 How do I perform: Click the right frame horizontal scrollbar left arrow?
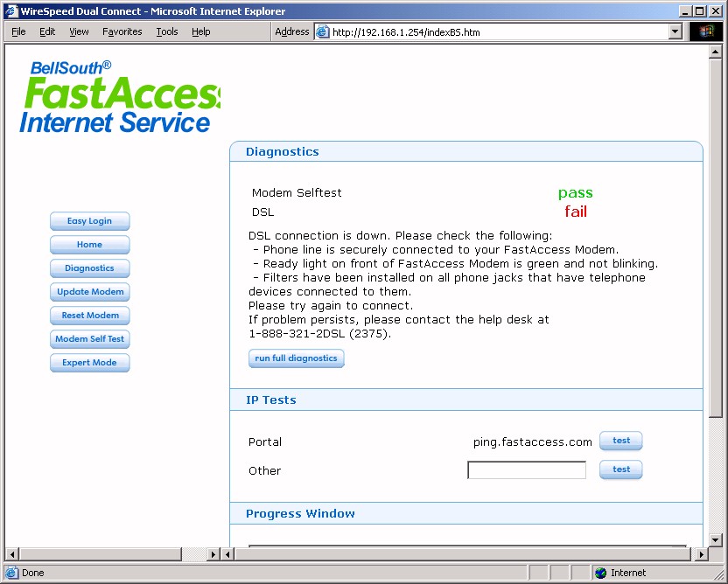[227, 554]
